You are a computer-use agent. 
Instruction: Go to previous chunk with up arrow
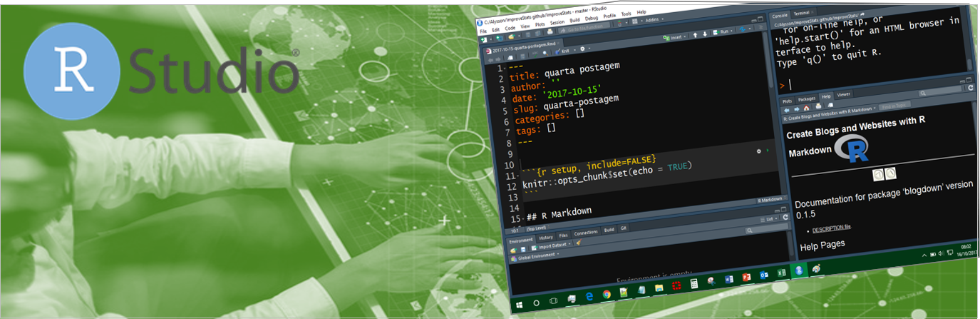(695, 35)
